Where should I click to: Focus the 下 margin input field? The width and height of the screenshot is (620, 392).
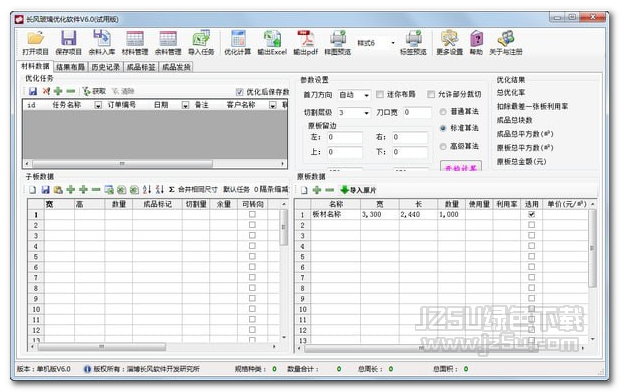click(410, 152)
